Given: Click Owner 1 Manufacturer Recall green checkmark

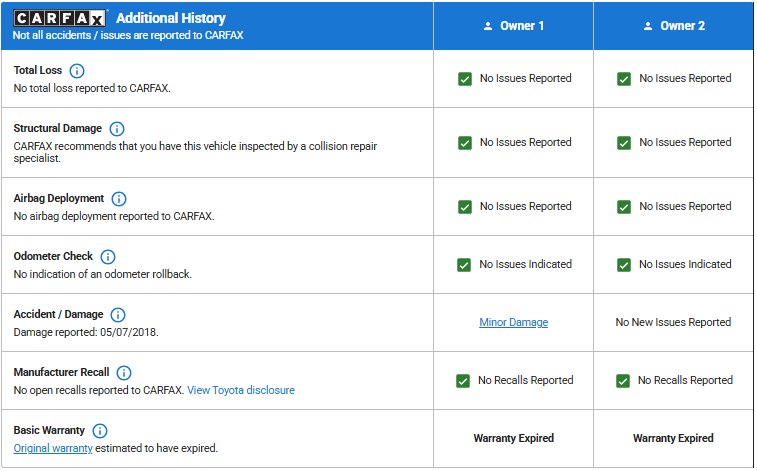Looking at the screenshot, I should click(463, 381).
